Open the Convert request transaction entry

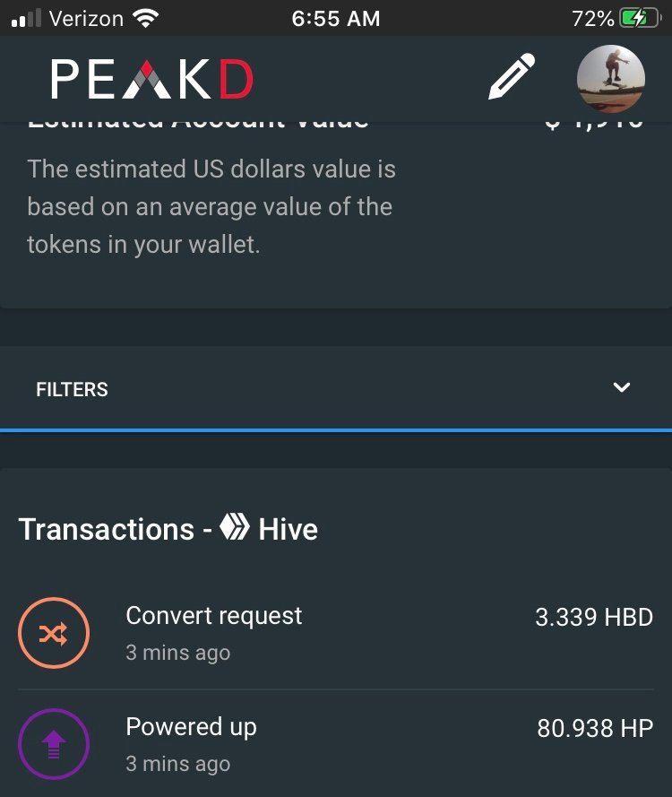(336, 633)
